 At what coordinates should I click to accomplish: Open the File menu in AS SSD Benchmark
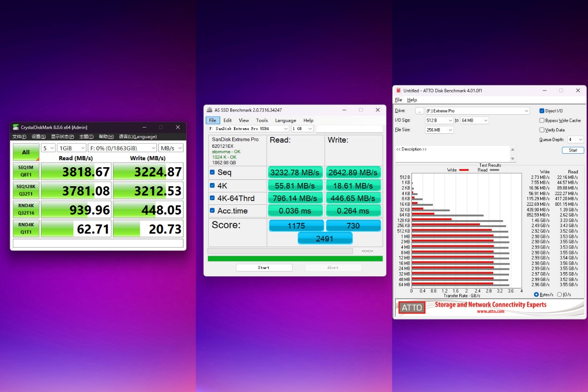point(212,120)
